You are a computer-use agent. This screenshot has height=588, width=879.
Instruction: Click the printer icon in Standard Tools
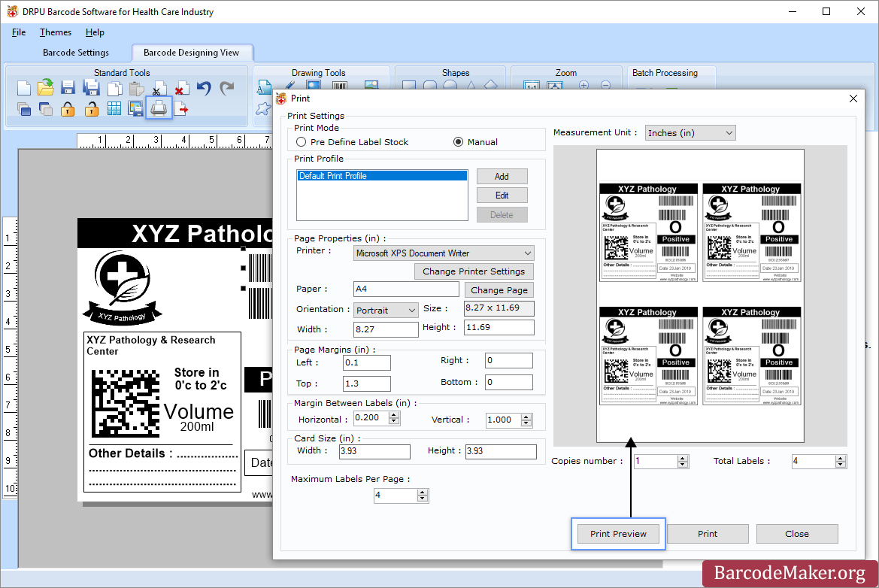tap(159, 108)
